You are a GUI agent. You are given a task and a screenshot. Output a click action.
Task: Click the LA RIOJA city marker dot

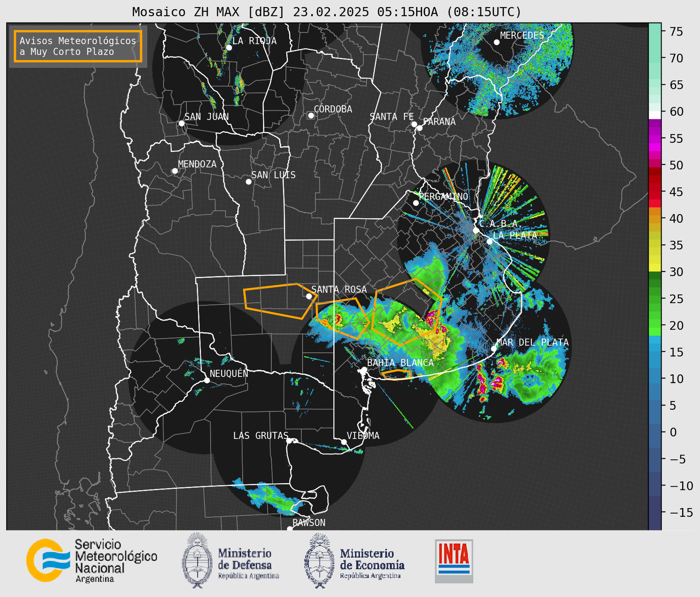coord(229,47)
